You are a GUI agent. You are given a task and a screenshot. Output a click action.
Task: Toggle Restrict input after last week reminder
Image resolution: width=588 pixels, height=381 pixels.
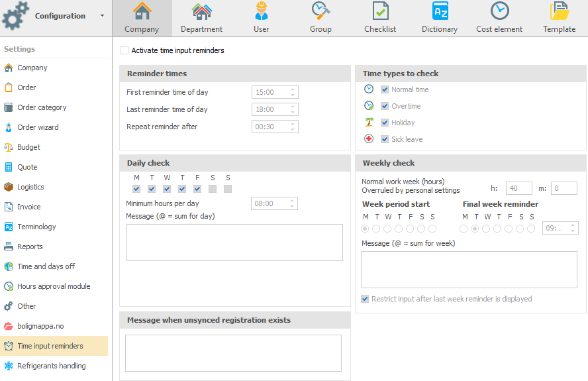click(x=365, y=299)
